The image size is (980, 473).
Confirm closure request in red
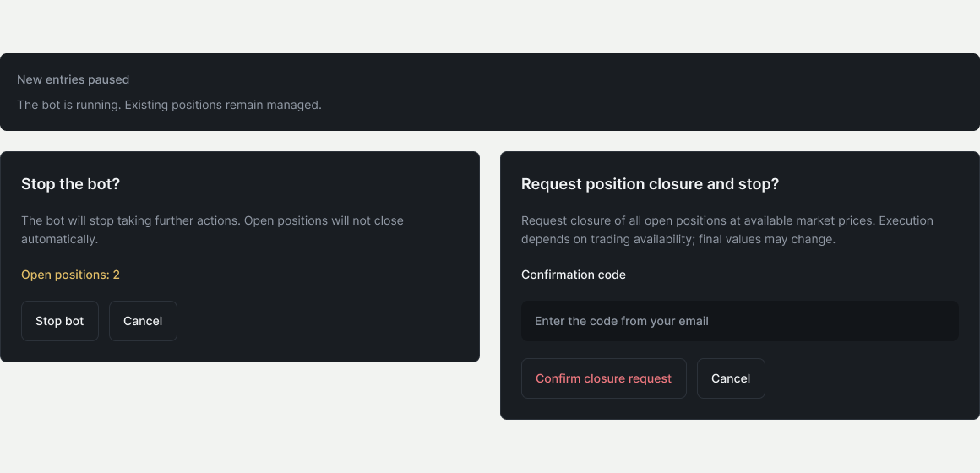(x=604, y=378)
